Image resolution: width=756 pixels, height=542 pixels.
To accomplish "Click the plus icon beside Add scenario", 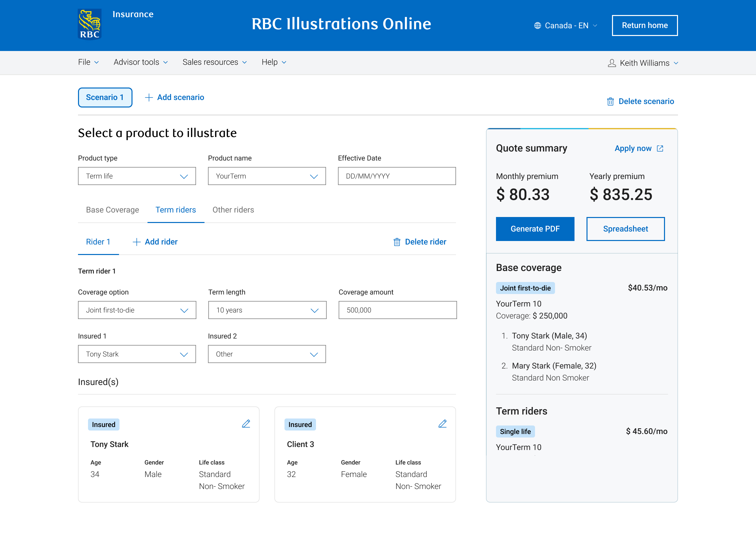I will point(149,97).
